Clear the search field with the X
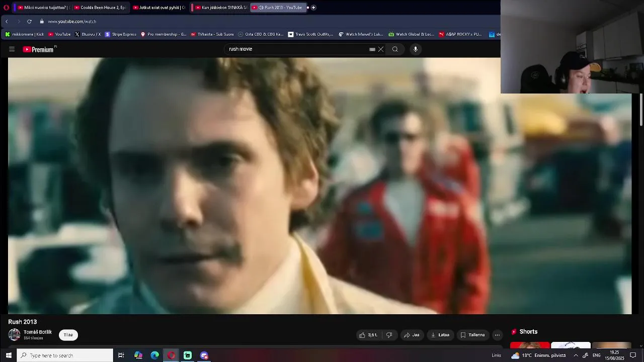This screenshot has height=362, width=644. [381, 49]
